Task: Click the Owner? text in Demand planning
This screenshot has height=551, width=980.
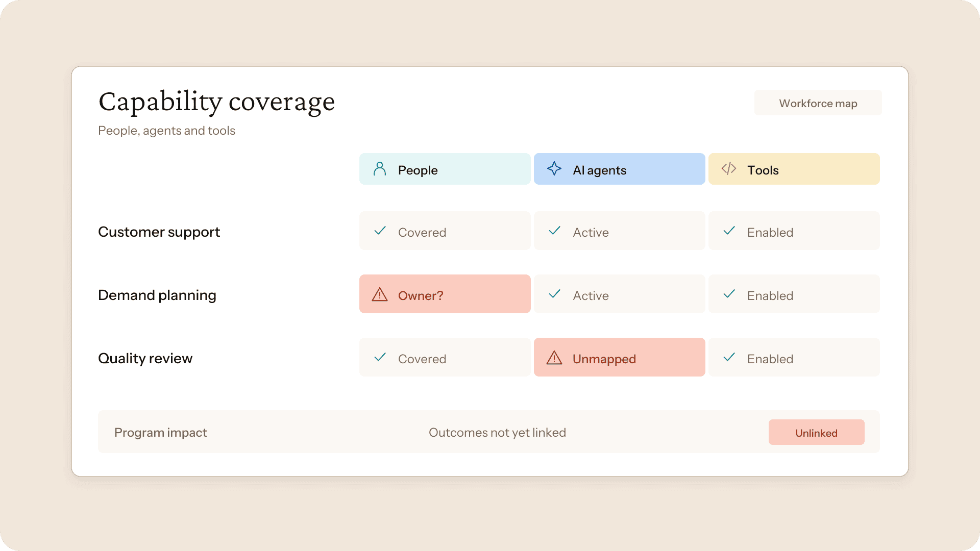Action: (x=421, y=296)
